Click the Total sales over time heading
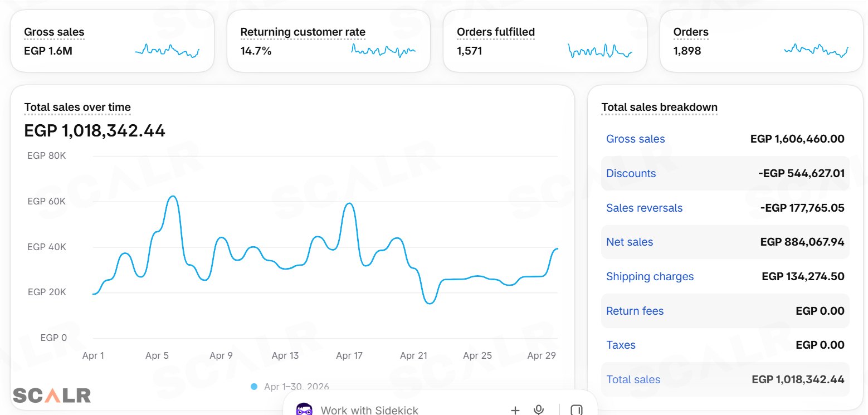Viewport: 868px width, 415px height. [x=77, y=108]
